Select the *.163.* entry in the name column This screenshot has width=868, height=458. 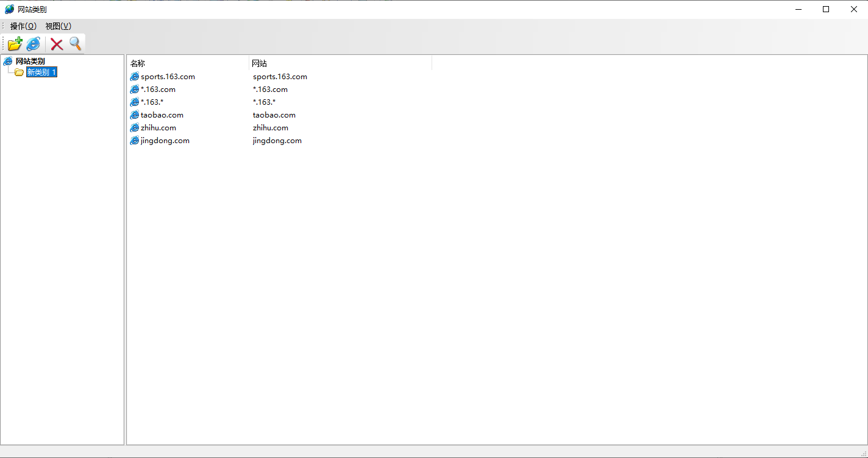pyautogui.click(x=152, y=102)
